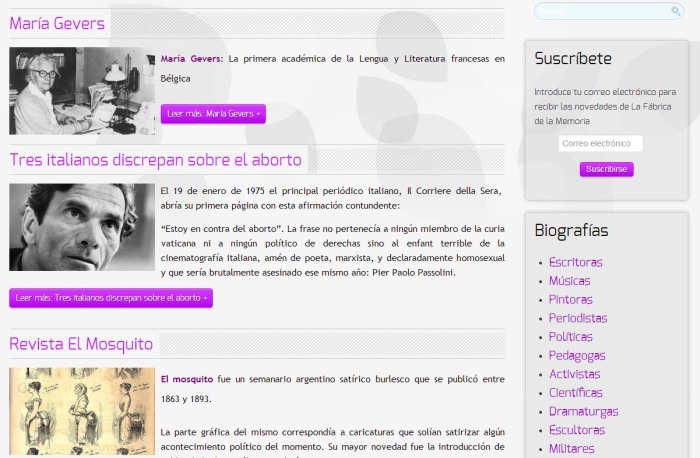Image resolution: width=700 pixels, height=458 pixels.
Task: Open the Políticas biography category
Action: pos(571,337)
